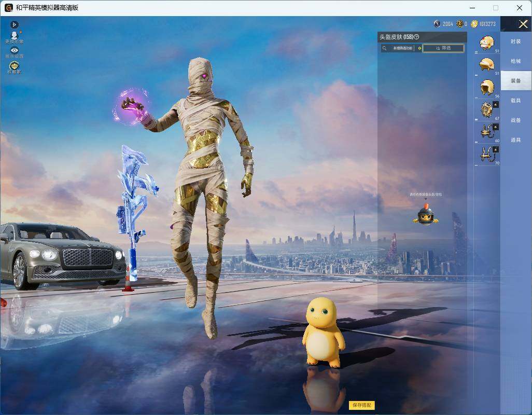Select the open-face yellow helmet numbered 56
Viewport: 532px width, 415px height.
(487, 88)
